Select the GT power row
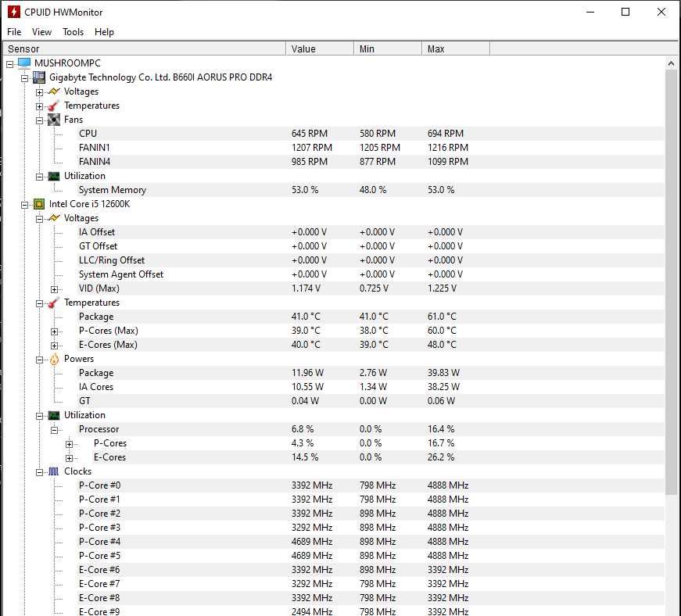The width and height of the screenshot is (681, 616). click(370, 401)
